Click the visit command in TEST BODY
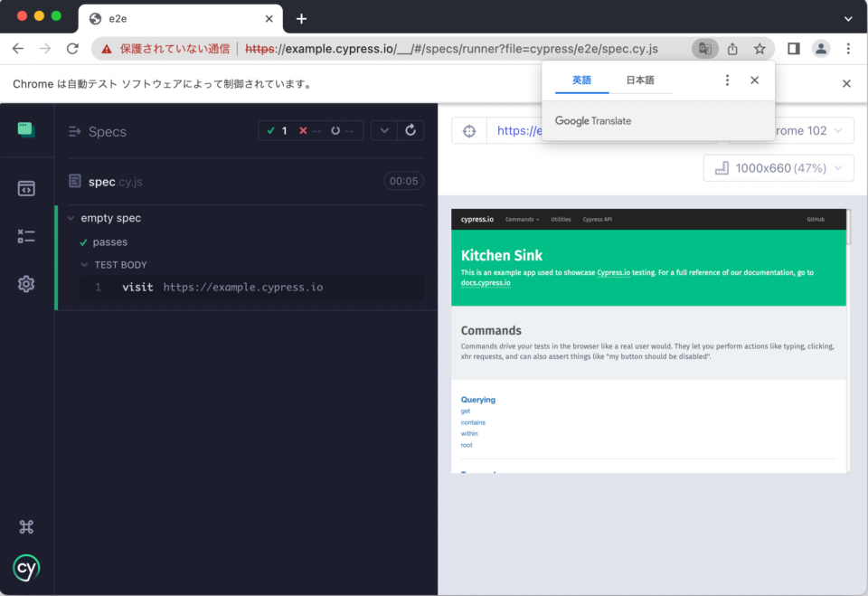Viewport: 868px width, 596px height. coord(137,287)
